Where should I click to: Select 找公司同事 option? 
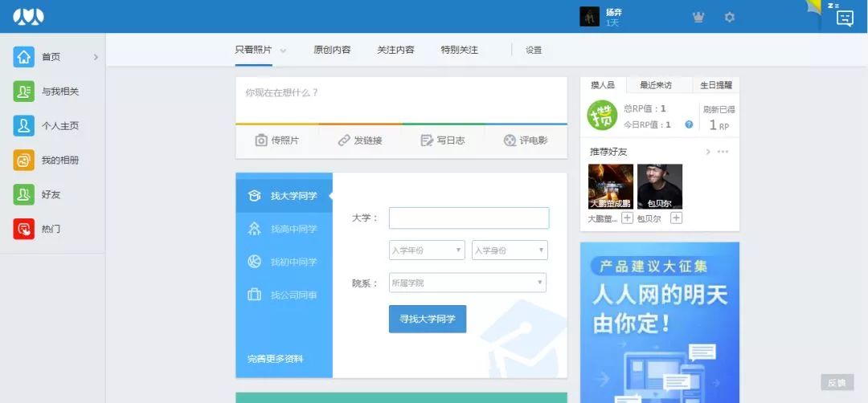(x=284, y=295)
